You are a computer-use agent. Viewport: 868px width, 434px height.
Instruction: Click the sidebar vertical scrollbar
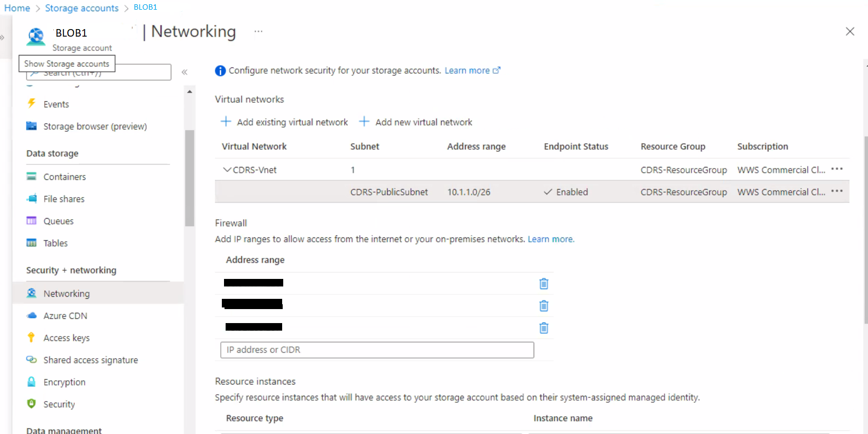click(190, 178)
